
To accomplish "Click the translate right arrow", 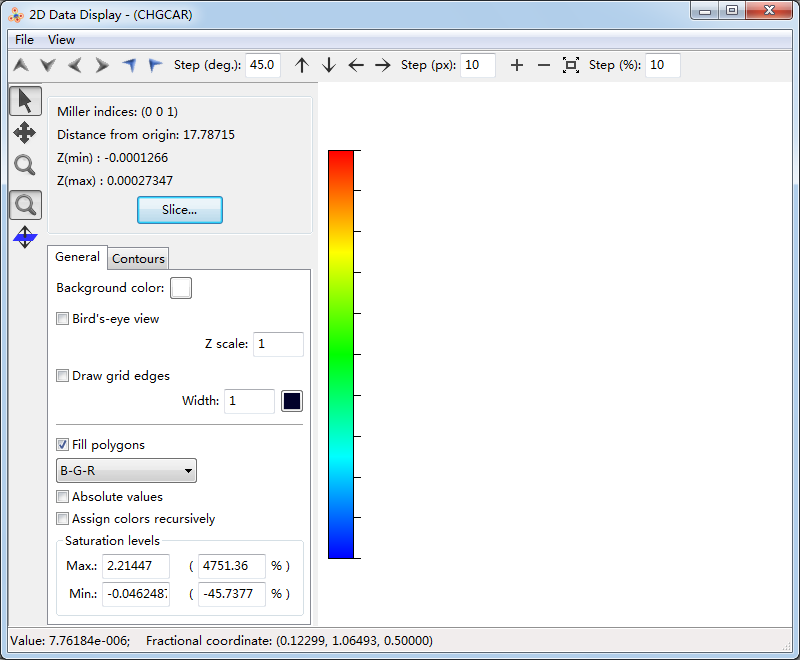I will (x=383, y=65).
